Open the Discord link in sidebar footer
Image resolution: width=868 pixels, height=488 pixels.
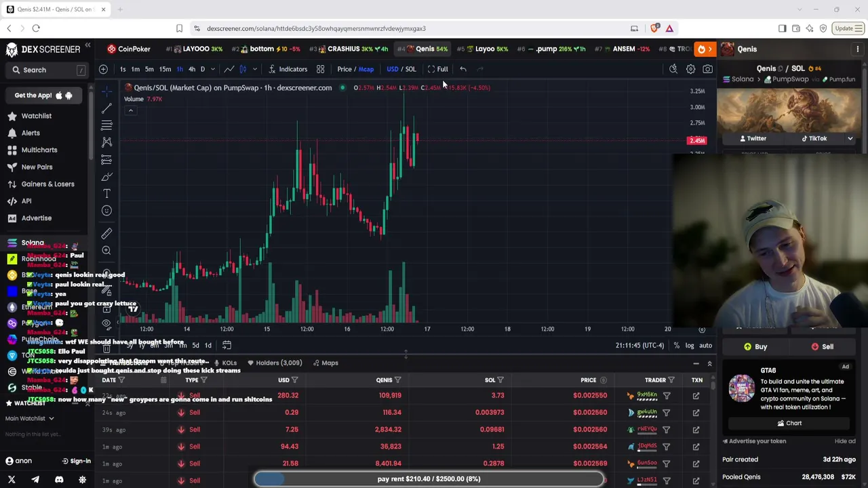pos(59,480)
